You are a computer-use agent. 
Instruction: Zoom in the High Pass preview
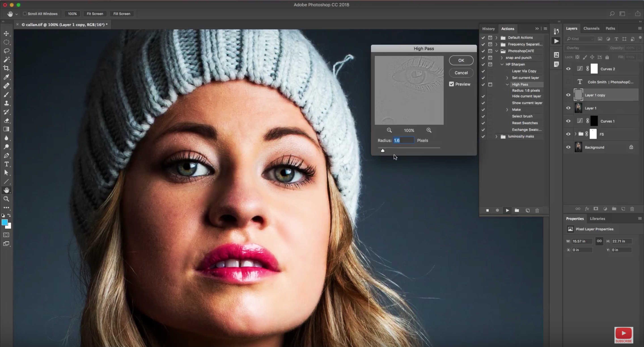(429, 130)
